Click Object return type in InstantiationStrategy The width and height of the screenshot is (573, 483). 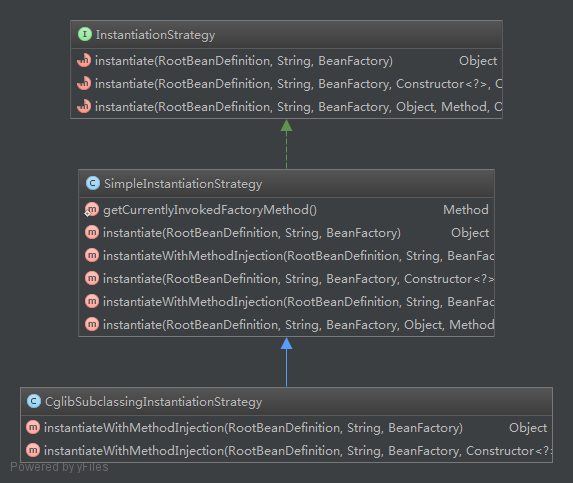(x=478, y=61)
